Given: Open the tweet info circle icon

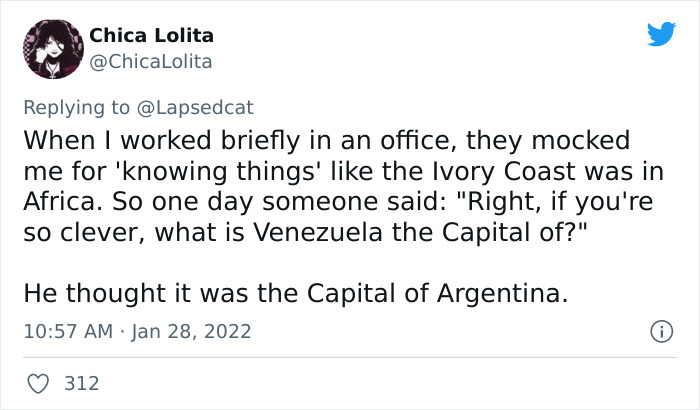Looking at the screenshot, I should [x=660, y=330].
